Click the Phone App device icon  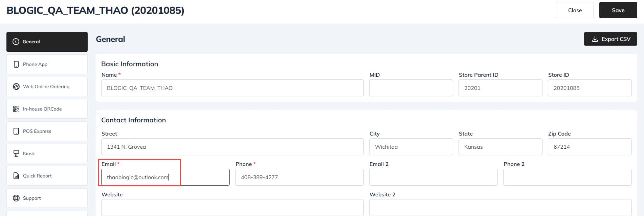click(16, 64)
